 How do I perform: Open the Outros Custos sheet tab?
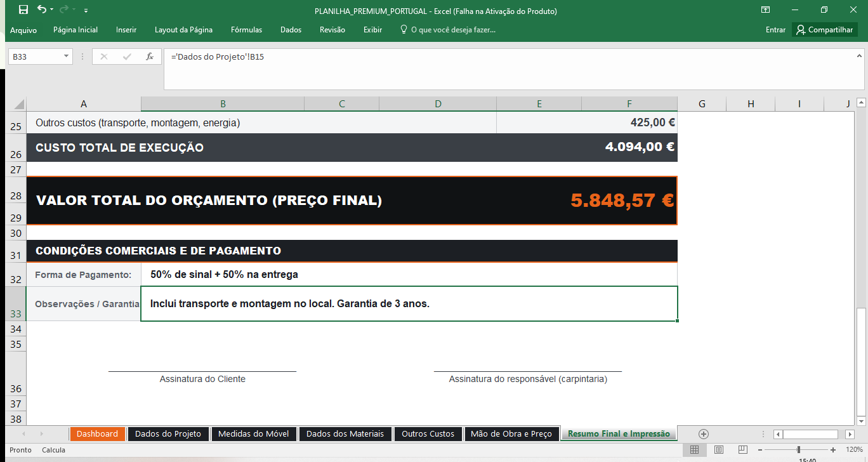(x=428, y=434)
